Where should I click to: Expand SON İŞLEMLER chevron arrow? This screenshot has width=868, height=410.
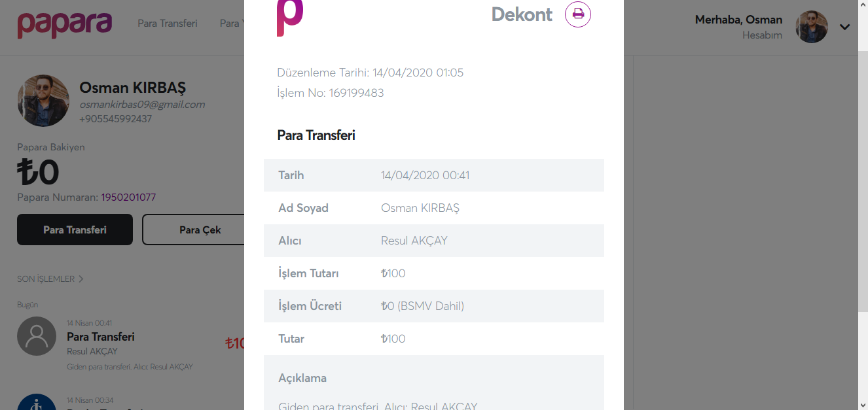[x=81, y=279]
